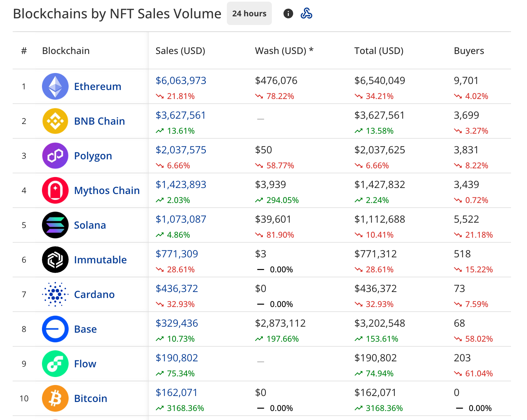
Task: Open the Solana blockchain link
Action: (90, 225)
